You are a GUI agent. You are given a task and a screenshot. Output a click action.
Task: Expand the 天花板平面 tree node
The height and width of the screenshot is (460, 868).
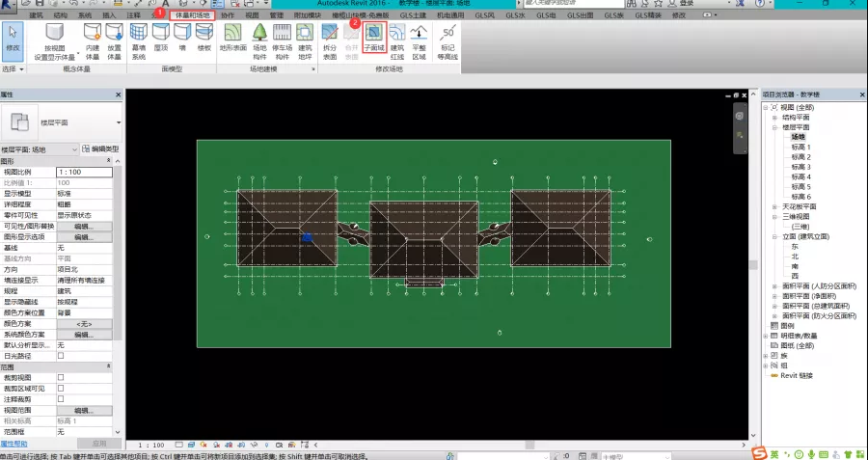coord(774,206)
